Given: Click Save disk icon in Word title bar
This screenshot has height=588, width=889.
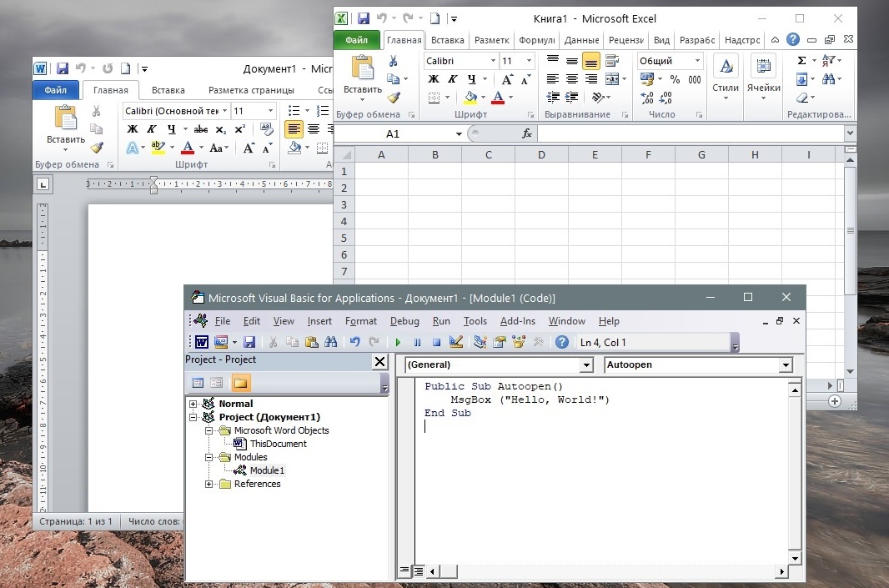Looking at the screenshot, I should coord(63,68).
